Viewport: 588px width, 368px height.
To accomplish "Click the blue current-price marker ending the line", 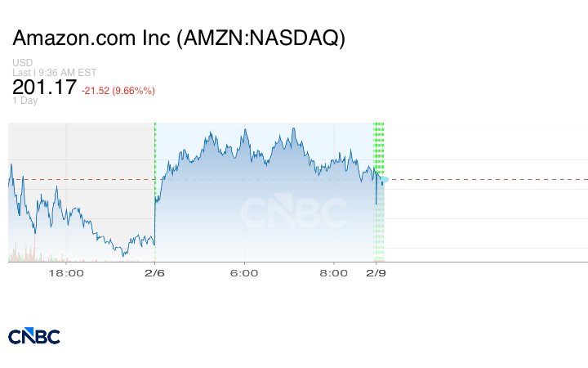I will coord(383,180).
